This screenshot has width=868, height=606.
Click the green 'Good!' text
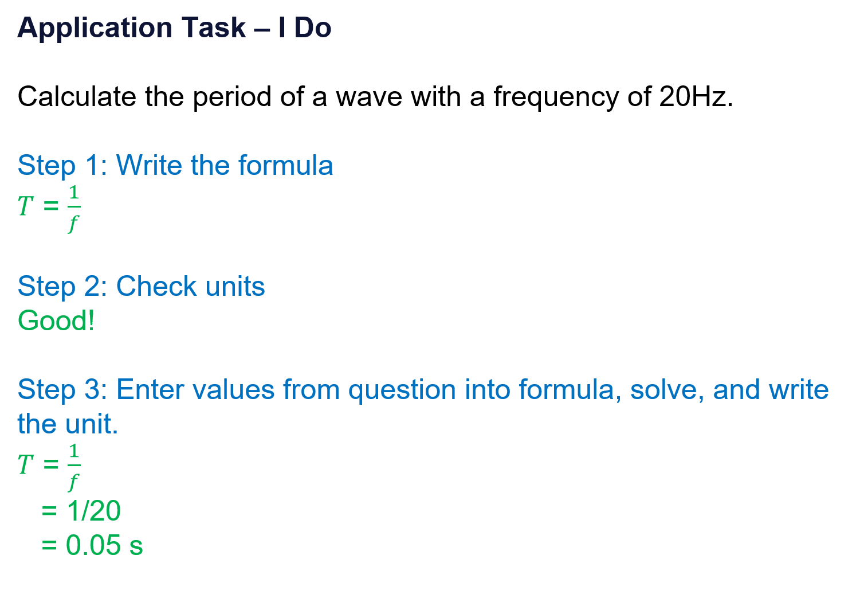pyautogui.click(x=56, y=320)
